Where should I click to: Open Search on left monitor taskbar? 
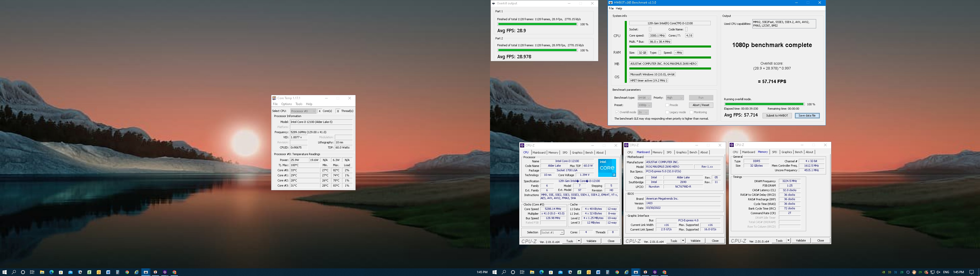point(14,272)
